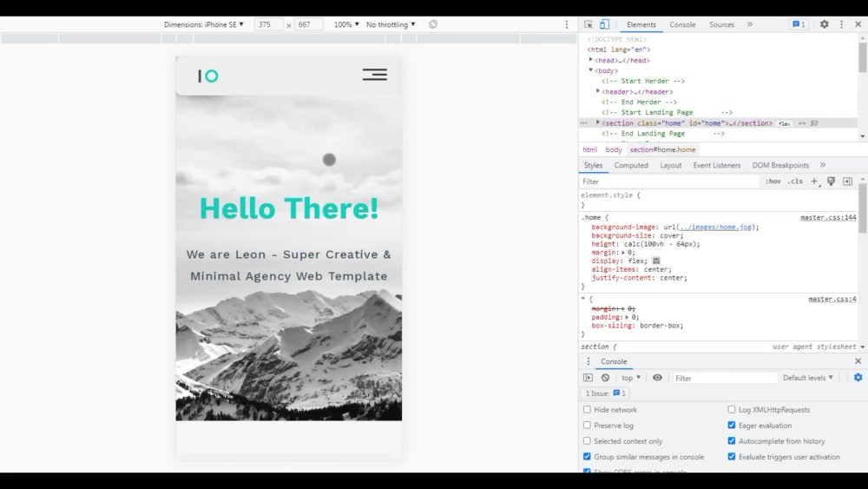Open the DOM Breakpoints tab
This screenshot has height=489, width=868.
(x=780, y=165)
